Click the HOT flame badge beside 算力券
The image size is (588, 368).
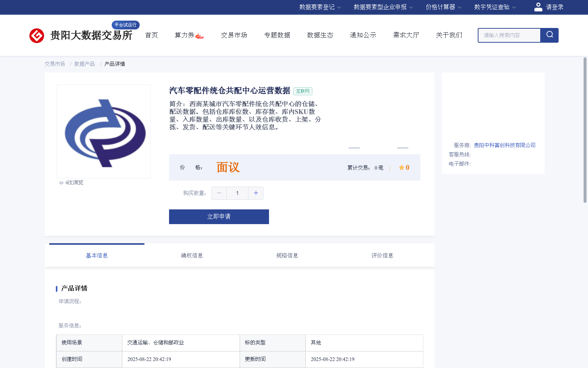(x=200, y=36)
